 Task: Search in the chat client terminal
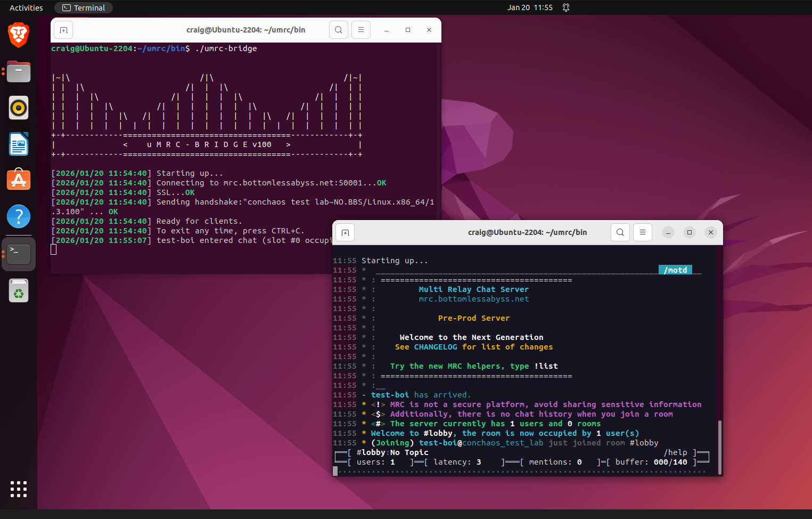tap(620, 232)
